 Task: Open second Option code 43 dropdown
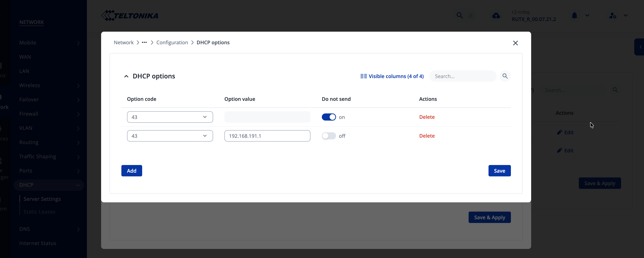170,136
